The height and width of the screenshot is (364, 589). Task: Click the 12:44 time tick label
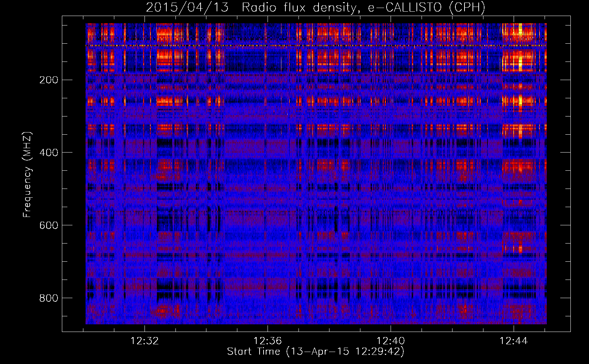[x=514, y=341]
